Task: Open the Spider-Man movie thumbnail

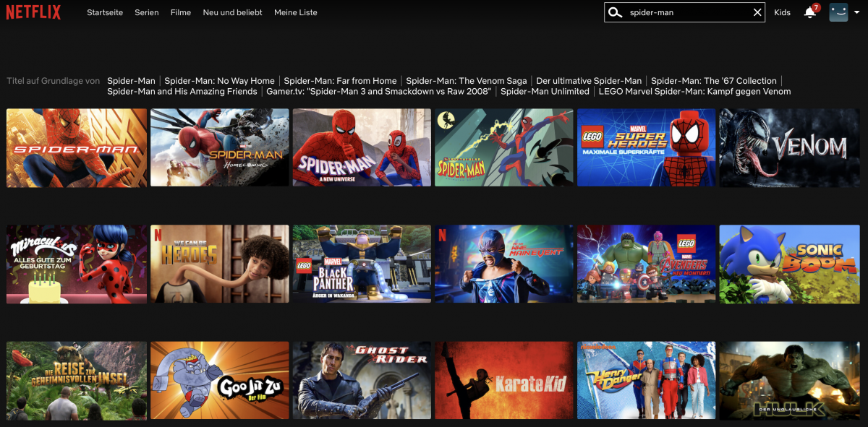Action: 77,148
